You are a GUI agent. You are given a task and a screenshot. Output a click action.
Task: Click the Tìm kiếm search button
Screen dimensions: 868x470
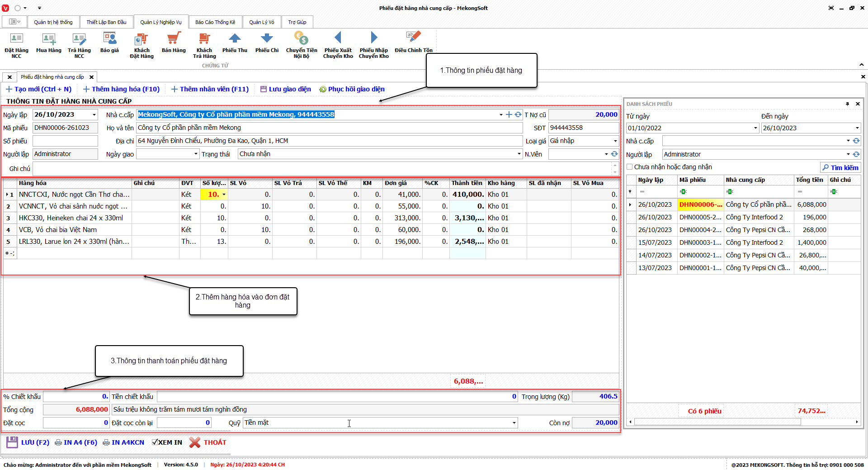(840, 168)
